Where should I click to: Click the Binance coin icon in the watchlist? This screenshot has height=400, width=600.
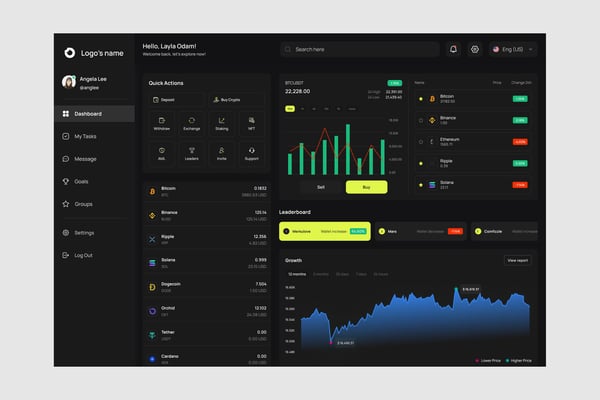[x=432, y=120]
